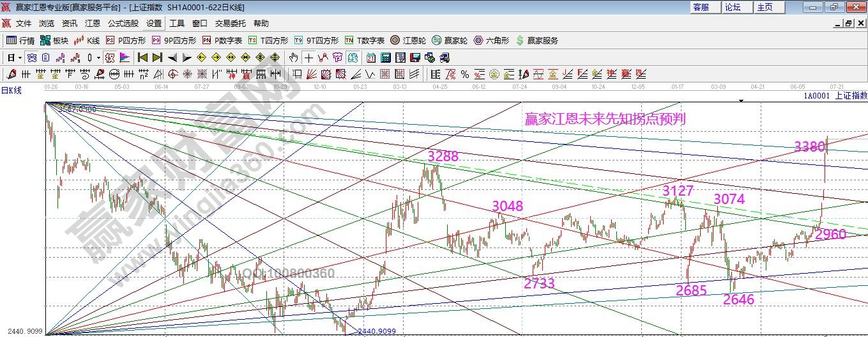Select the hand pan tool
The width and height of the screenshot is (868, 337).
[294, 58]
